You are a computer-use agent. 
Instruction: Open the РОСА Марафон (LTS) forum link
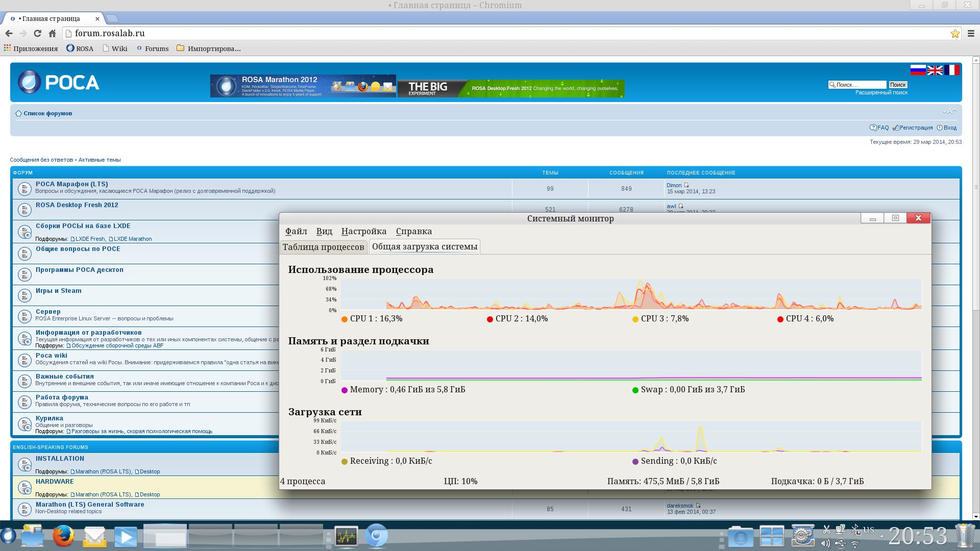pyautogui.click(x=71, y=184)
